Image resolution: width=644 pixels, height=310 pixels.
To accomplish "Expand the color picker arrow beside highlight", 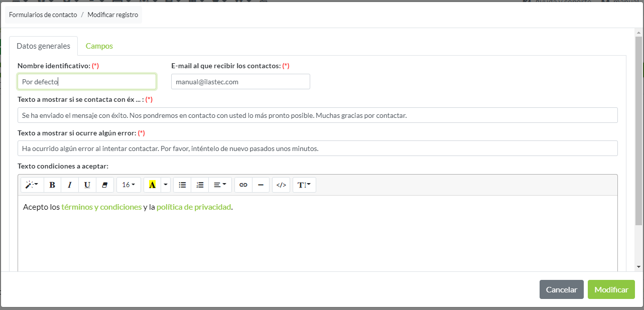I will tap(166, 185).
